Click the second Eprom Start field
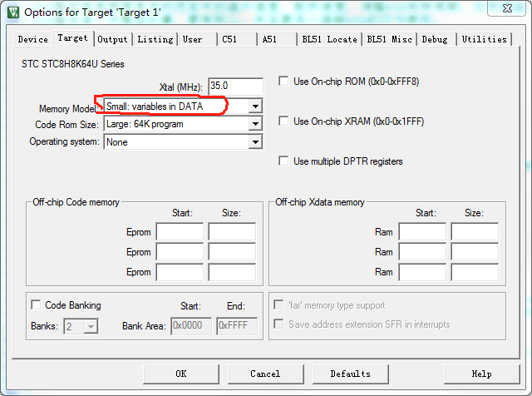532x396 pixels. [x=180, y=252]
